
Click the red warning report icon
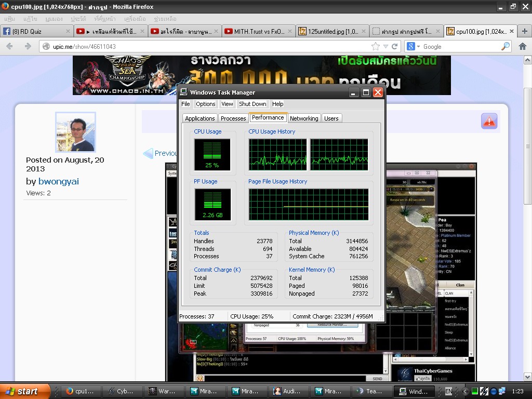coord(489,121)
